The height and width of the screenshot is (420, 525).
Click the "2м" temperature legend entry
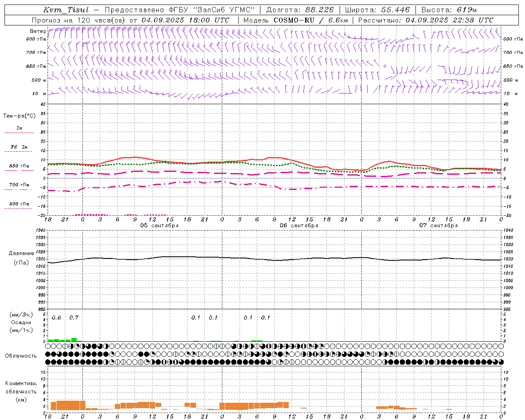[19, 128]
